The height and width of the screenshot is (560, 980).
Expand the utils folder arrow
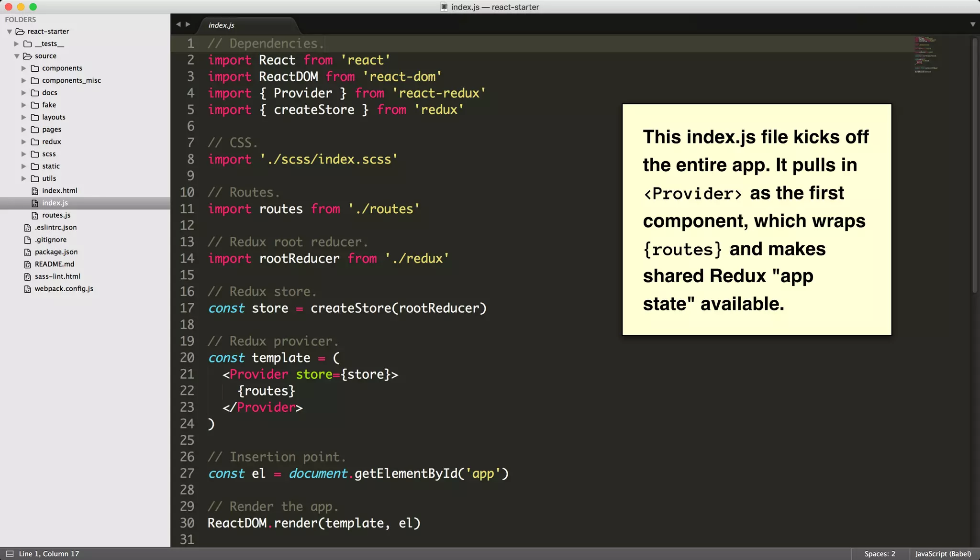pos(24,178)
